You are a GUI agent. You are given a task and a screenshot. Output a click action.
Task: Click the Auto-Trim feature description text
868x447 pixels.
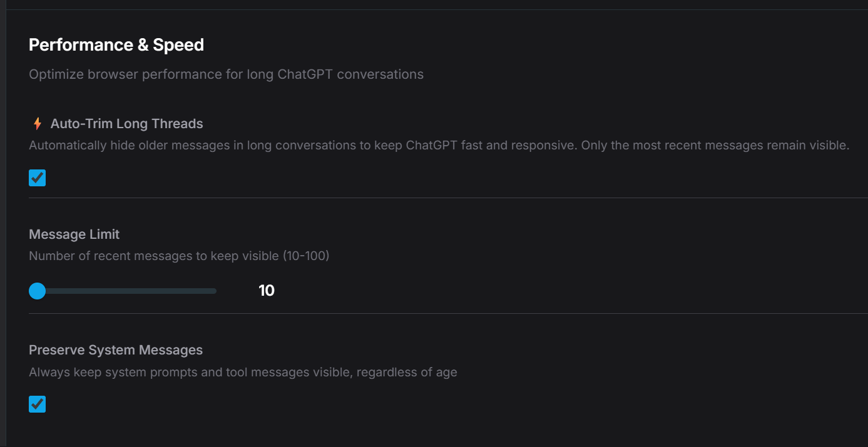(438, 144)
